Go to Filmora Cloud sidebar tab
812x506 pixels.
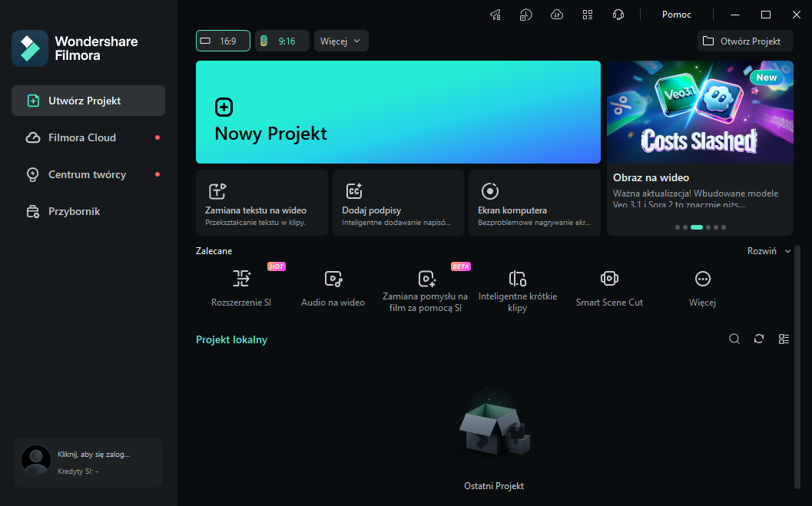(x=88, y=137)
